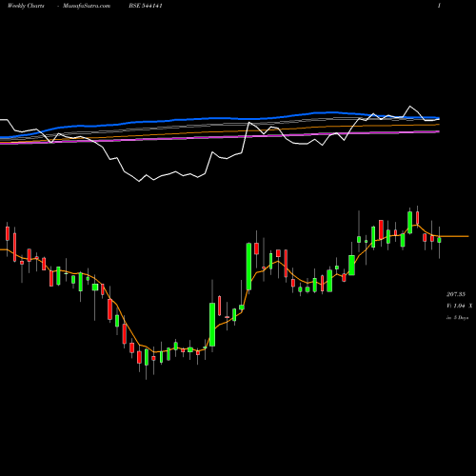Click the 207.35 price value

(x=456, y=294)
